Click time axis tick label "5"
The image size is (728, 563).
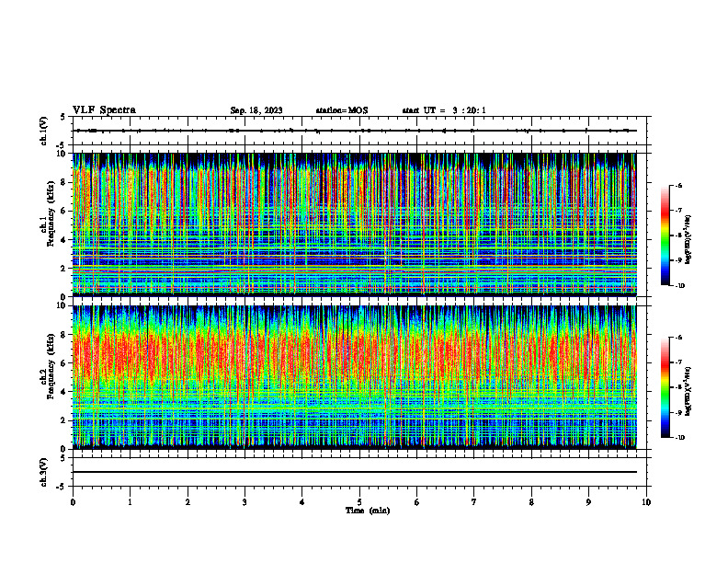[359, 502]
